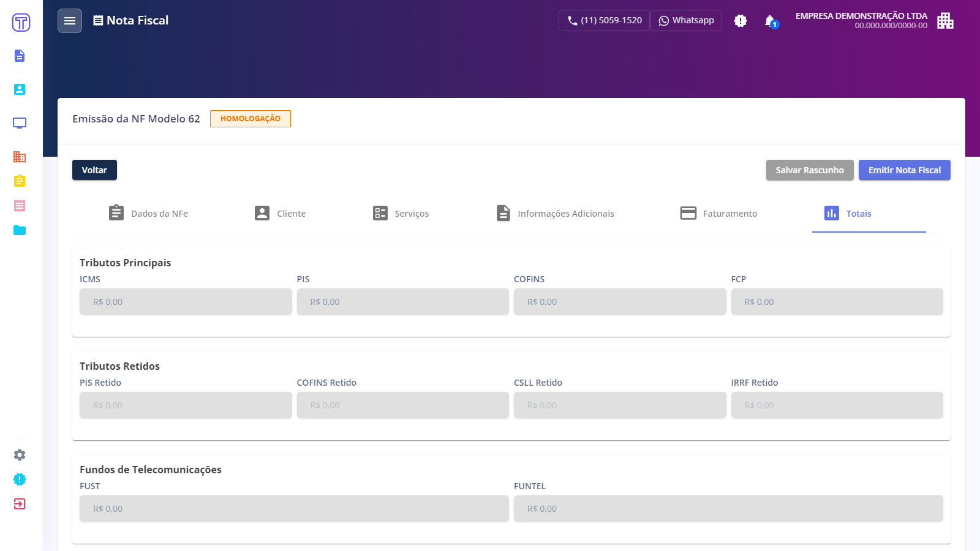Click the company building icon
The width and height of the screenshot is (980, 551).
coord(945,21)
